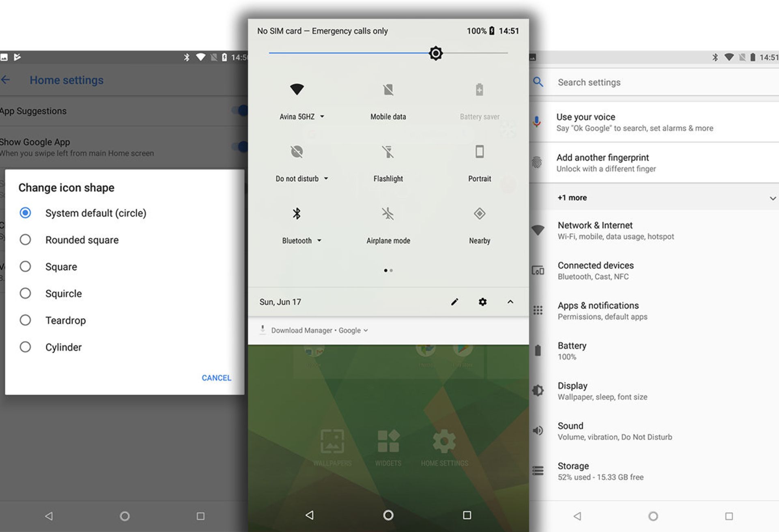Open the Bluetooth tile dropdown arrow
The height and width of the screenshot is (532, 779).
[319, 240]
